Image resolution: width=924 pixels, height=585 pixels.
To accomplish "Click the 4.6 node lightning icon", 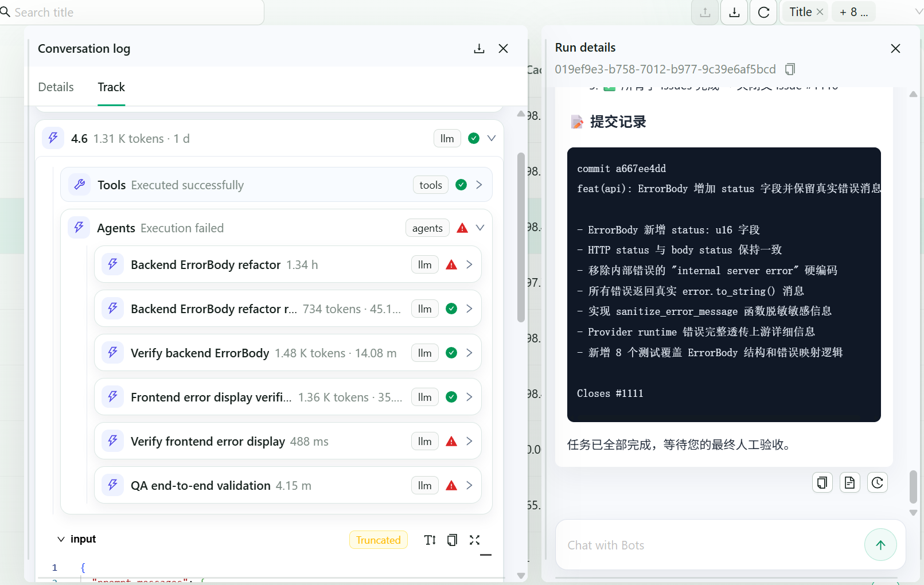I will pos(53,138).
